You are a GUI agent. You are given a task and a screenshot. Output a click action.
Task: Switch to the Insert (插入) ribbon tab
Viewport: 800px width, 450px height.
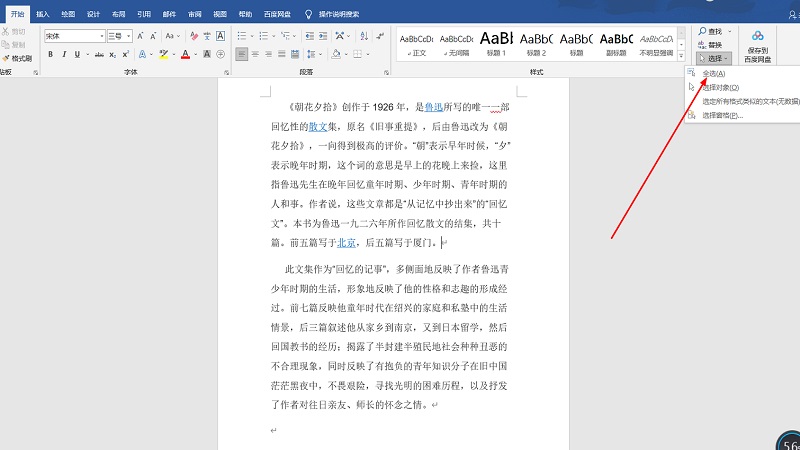(42, 15)
